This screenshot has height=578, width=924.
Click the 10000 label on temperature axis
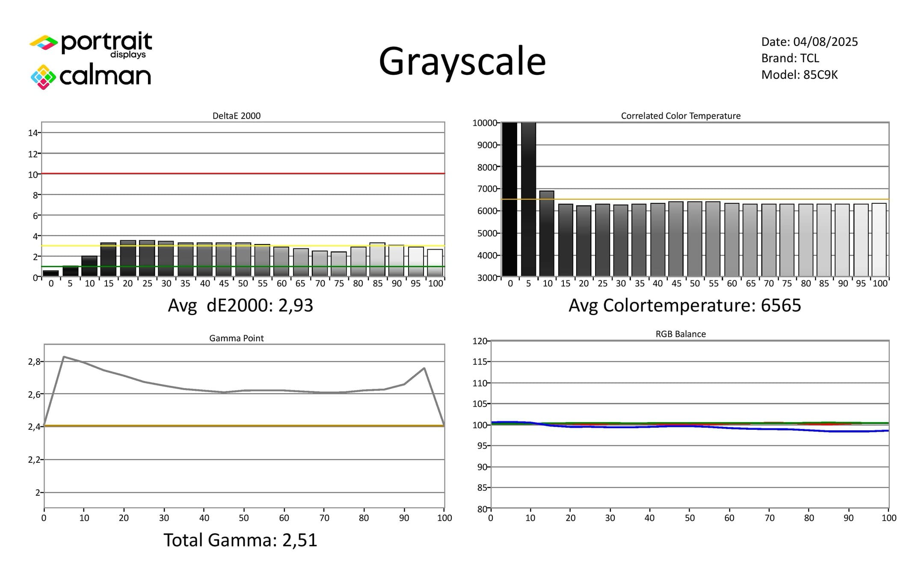(x=485, y=123)
